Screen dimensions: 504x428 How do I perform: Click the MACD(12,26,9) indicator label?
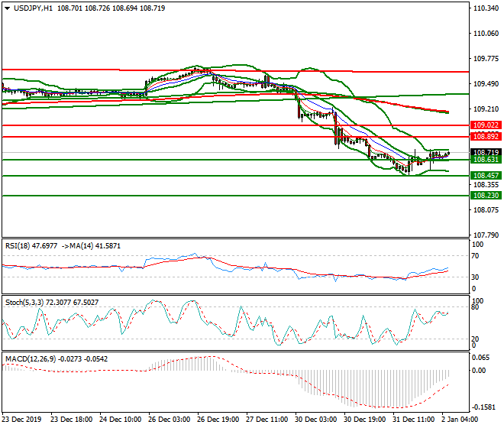point(29,358)
